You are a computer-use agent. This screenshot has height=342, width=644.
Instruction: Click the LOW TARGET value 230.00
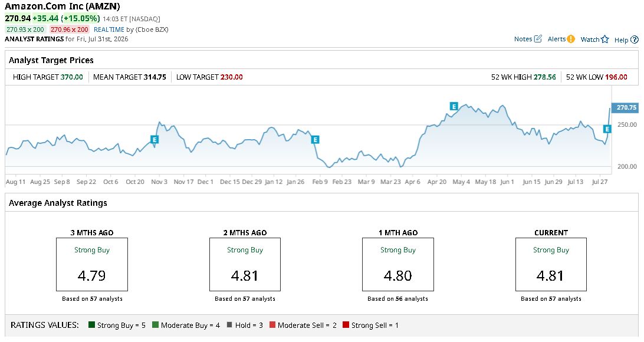(232, 77)
